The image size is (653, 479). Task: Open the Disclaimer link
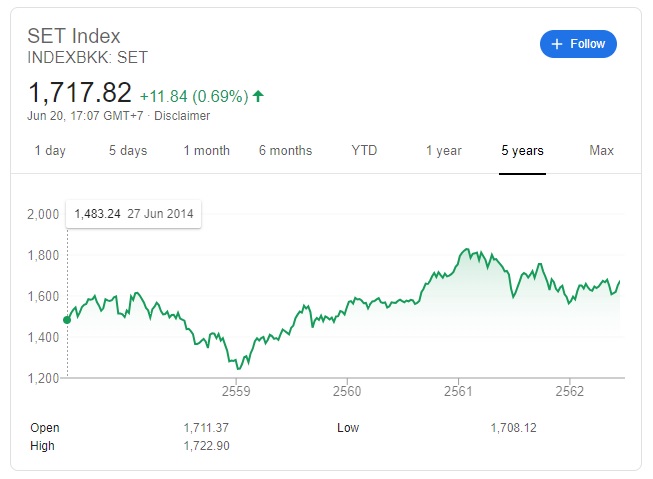click(182, 116)
